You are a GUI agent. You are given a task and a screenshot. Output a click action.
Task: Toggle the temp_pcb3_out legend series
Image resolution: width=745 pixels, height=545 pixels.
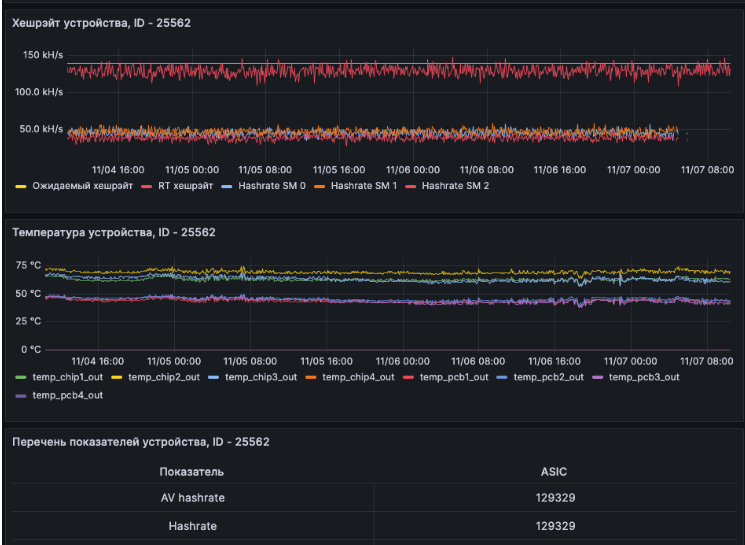pyautogui.click(x=644, y=377)
